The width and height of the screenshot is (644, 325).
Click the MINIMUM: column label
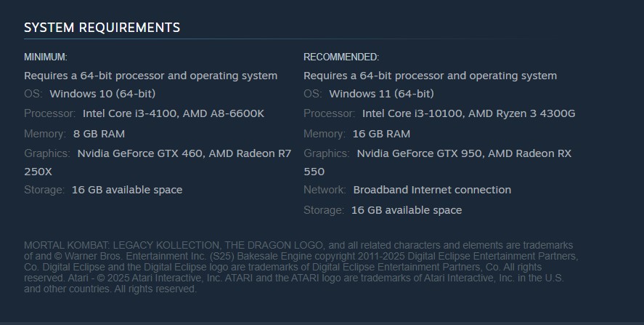(x=46, y=57)
